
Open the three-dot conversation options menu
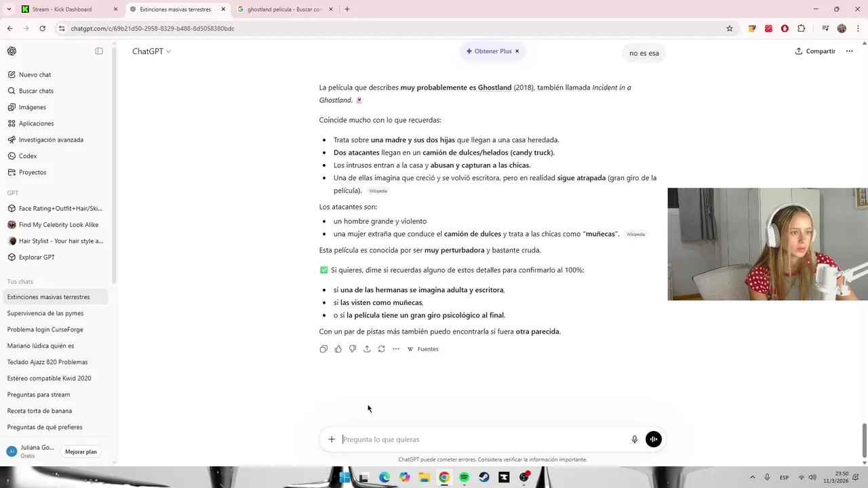[849, 52]
